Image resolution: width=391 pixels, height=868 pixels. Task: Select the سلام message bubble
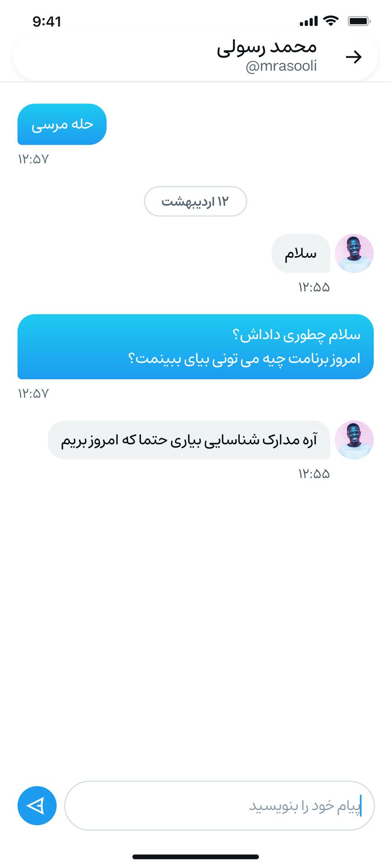tap(301, 253)
